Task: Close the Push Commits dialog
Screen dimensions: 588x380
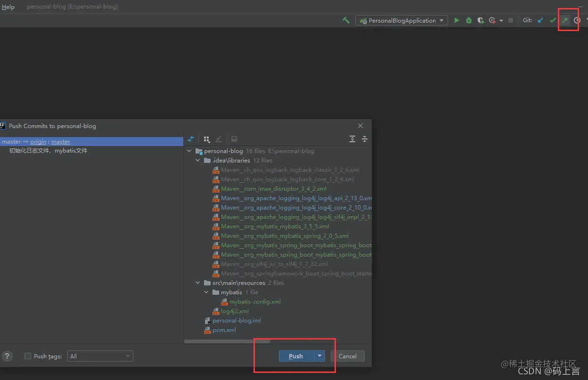Action: point(360,126)
